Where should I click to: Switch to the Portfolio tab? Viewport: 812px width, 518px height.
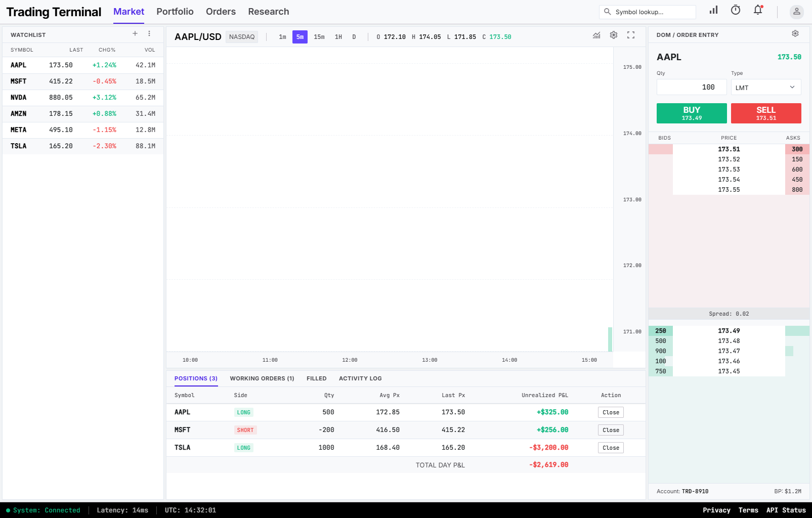click(175, 12)
